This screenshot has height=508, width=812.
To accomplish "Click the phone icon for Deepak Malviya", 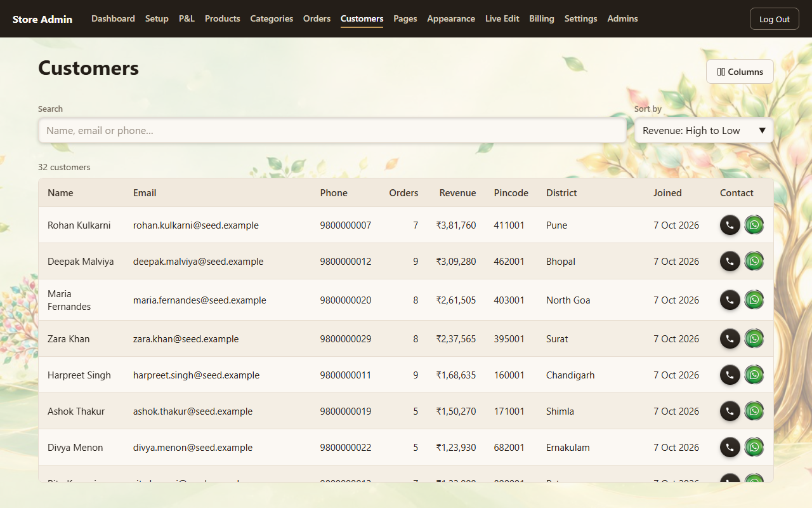I will [x=730, y=261].
